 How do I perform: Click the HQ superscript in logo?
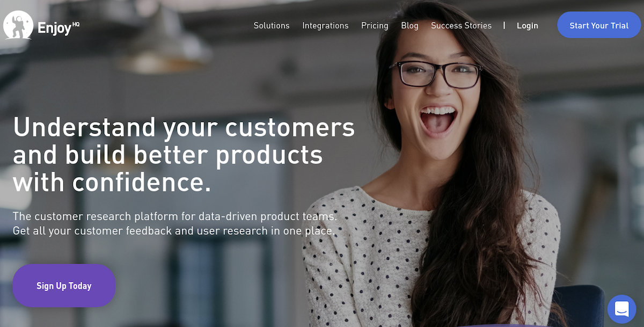[76, 24]
